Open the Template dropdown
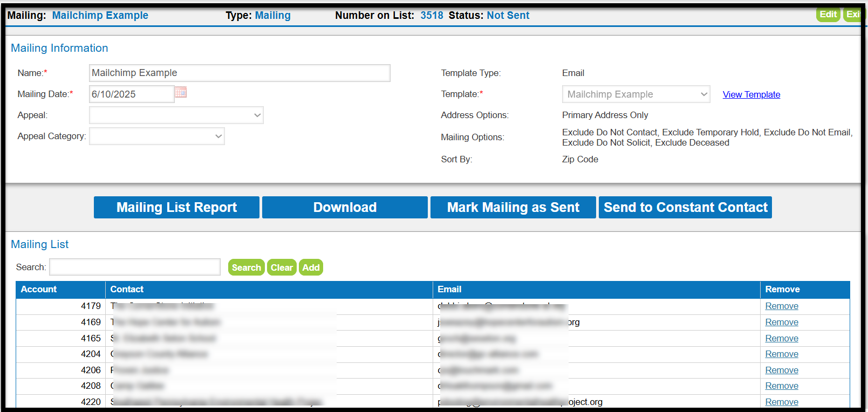The width and height of the screenshot is (868, 412). [x=636, y=94]
